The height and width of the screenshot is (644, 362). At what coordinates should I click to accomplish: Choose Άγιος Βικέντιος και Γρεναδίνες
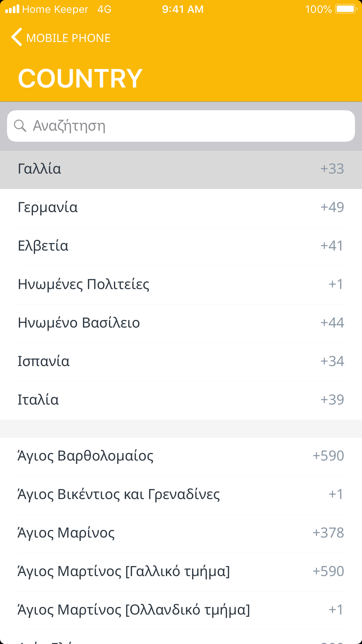(119, 495)
